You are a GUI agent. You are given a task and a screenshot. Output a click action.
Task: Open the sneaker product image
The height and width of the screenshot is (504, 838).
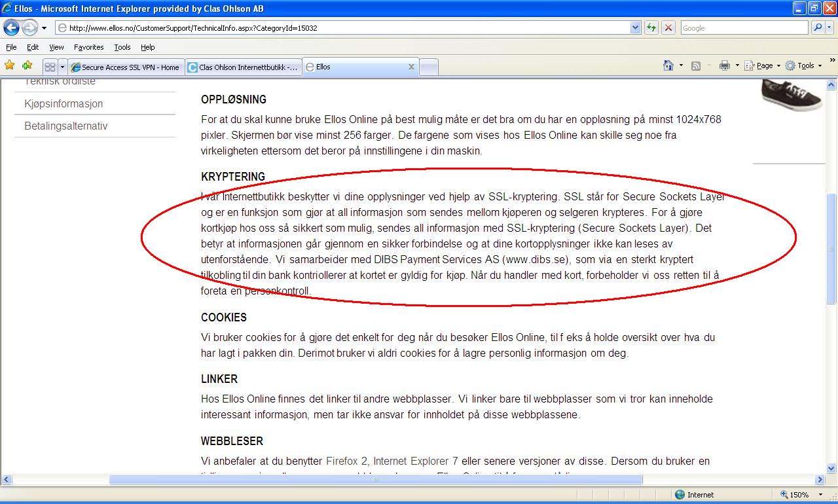point(792,95)
